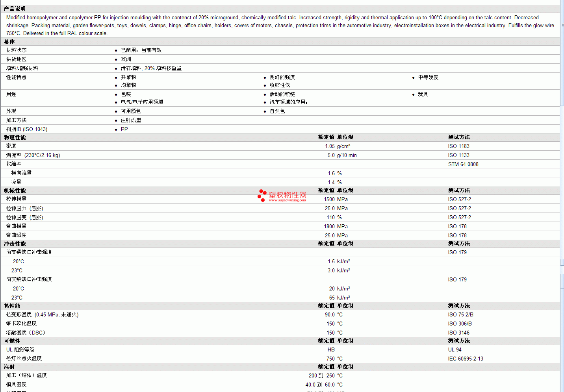
Task: Select the 溶融温度（DSC）row label
Action: (26, 333)
